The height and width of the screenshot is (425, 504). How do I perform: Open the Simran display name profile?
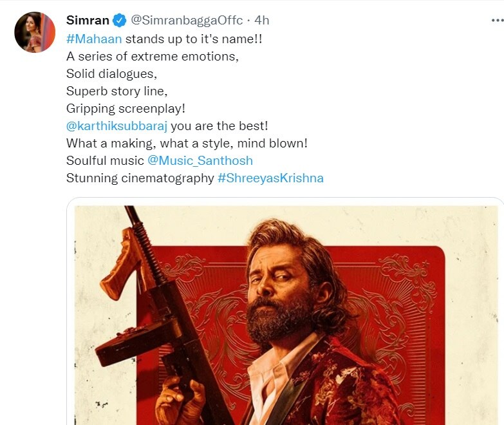(88, 21)
